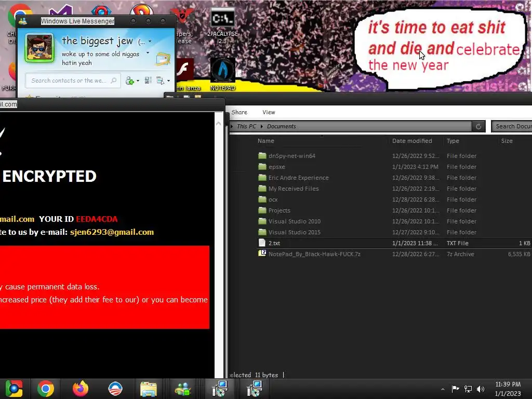Screen dimensions: 532x399
Task: Open the volume speaker tray icon
Action: tap(481, 389)
